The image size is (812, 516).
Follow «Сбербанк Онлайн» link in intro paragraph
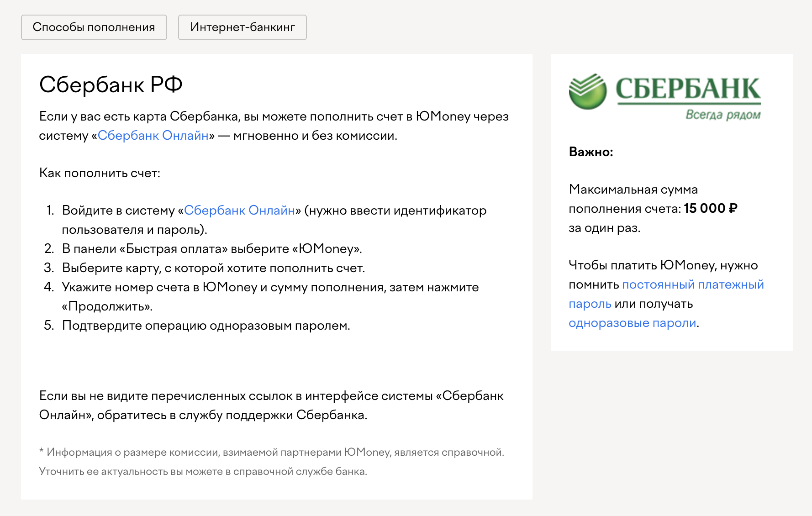153,136
